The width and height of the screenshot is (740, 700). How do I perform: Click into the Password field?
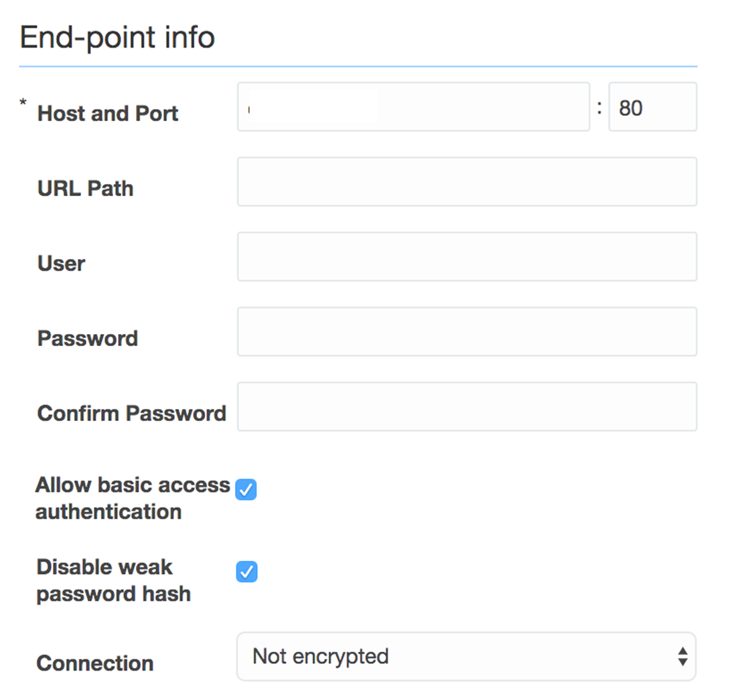pos(467,332)
